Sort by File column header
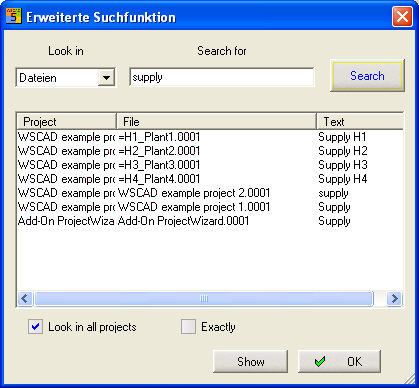The image size is (419, 388). (216, 122)
